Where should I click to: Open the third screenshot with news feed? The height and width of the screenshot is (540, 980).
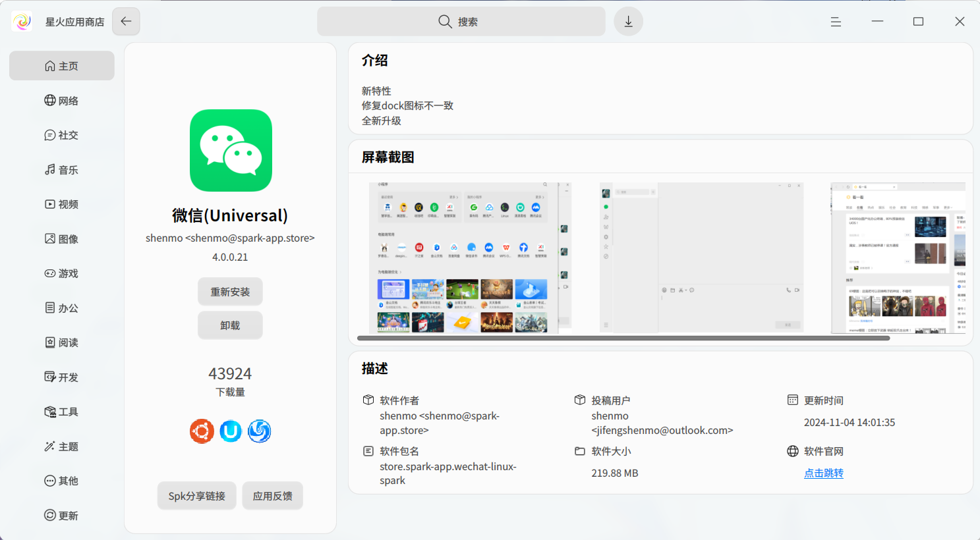pyautogui.click(x=898, y=257)
